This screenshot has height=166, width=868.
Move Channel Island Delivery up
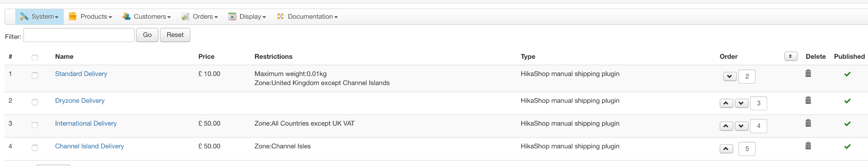[726, 148]
